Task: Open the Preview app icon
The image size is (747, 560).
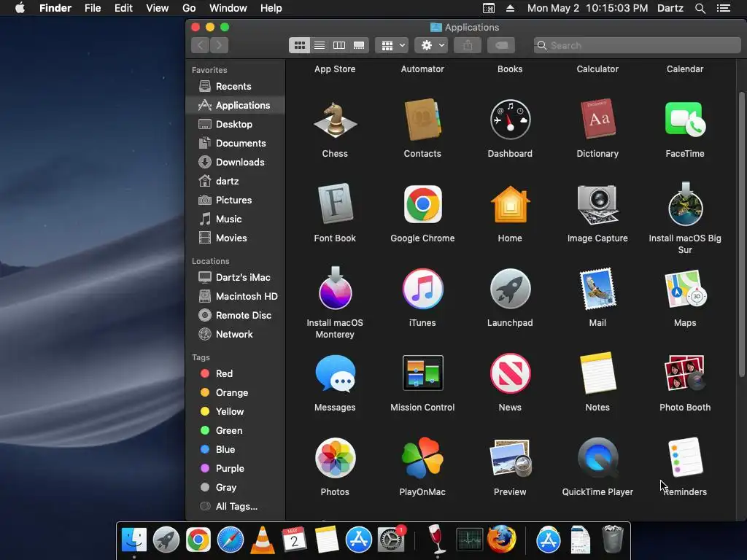Action: (x=510, y=458)
